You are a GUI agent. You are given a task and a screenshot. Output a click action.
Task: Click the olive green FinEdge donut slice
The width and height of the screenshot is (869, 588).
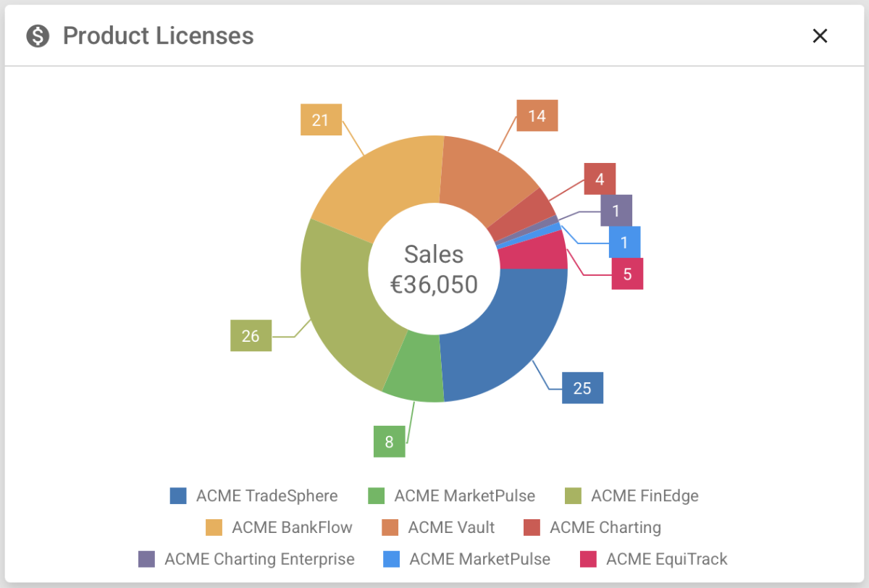click(x=340, y=304)
